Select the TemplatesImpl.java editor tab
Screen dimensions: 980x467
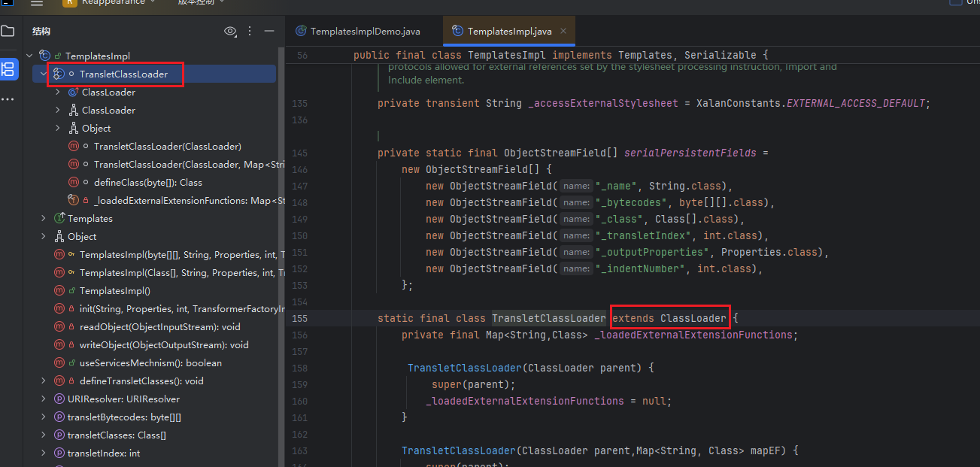tap(508, 32)
